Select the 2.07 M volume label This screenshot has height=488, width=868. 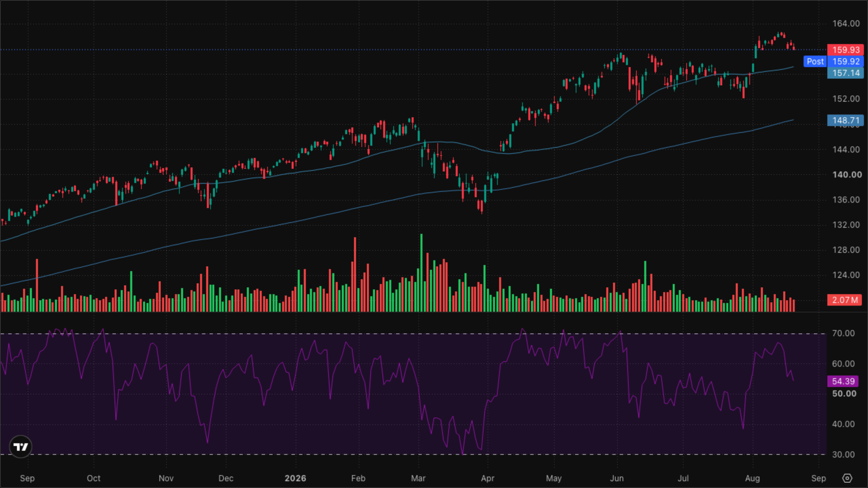click(x=845, y=300)
